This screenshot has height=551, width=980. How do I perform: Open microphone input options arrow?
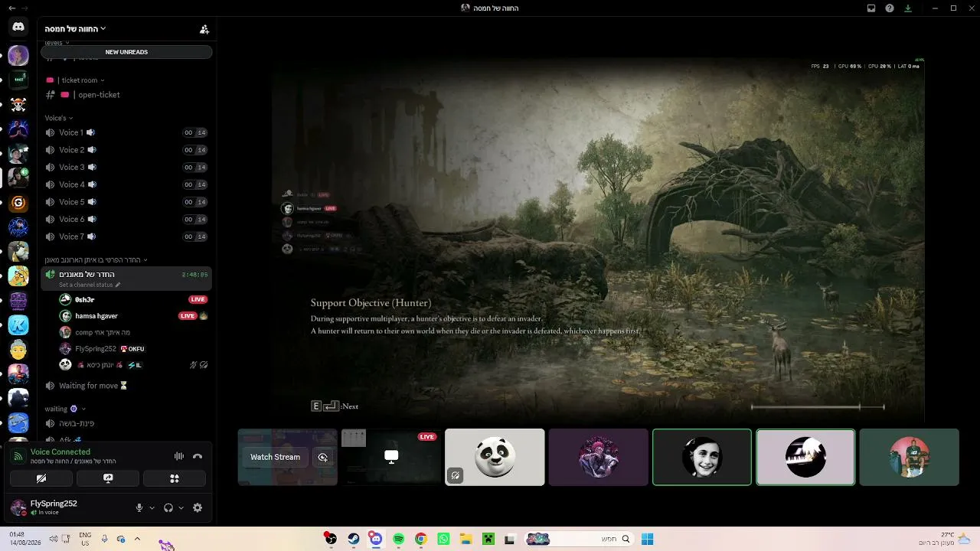coord(152,507)
